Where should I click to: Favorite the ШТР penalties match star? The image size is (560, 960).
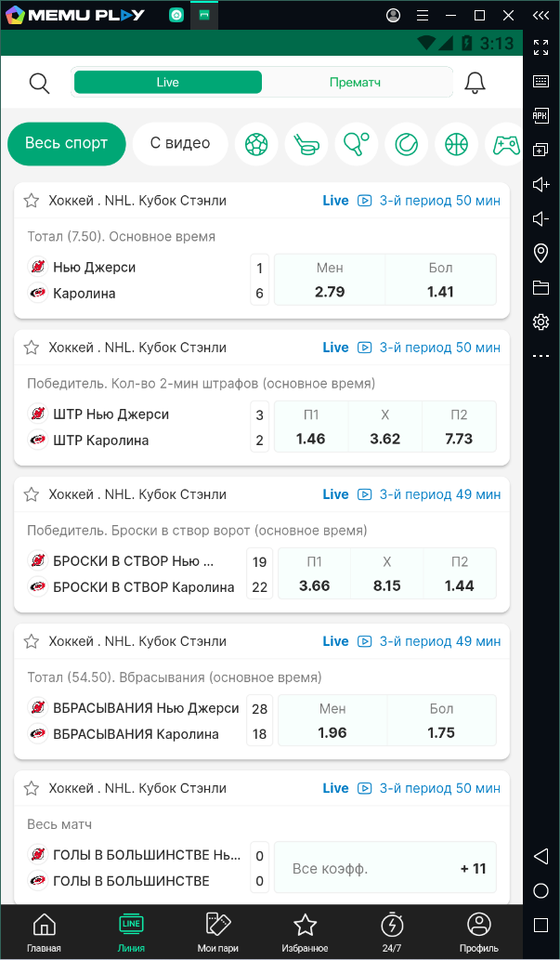[x=32, y=348]
